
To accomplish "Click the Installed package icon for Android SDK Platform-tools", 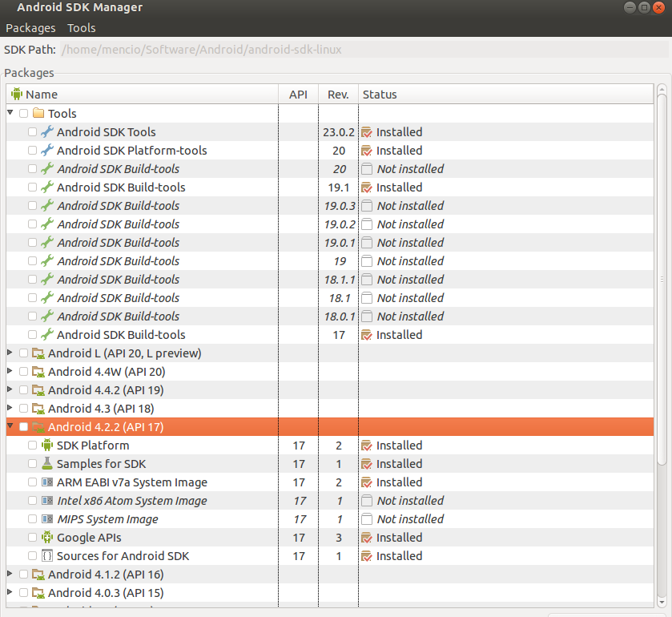I will tap(368, 150).
